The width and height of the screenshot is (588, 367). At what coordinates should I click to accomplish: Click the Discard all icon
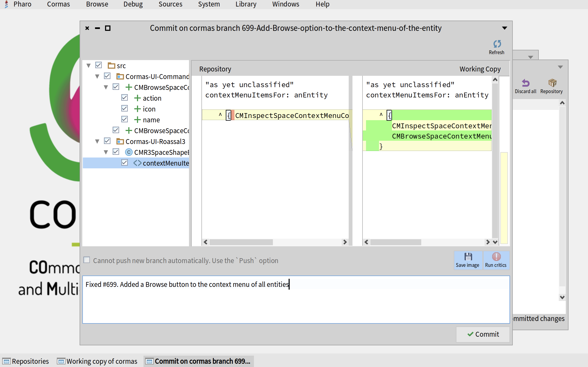[525, 83]
